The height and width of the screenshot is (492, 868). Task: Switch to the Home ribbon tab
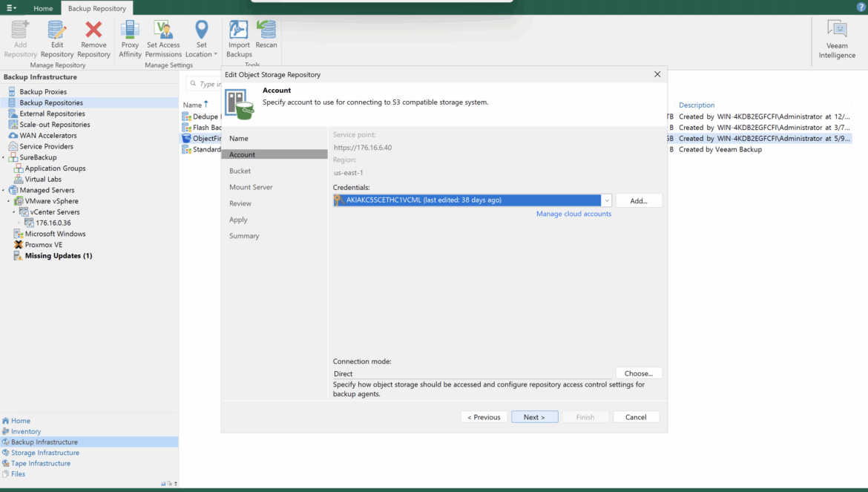(43, 8)
